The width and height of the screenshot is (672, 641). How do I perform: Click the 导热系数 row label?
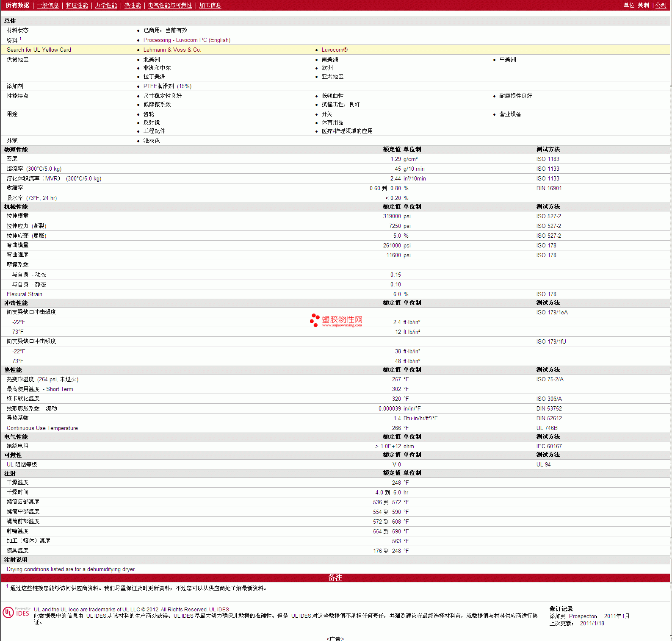coord(17,418)
